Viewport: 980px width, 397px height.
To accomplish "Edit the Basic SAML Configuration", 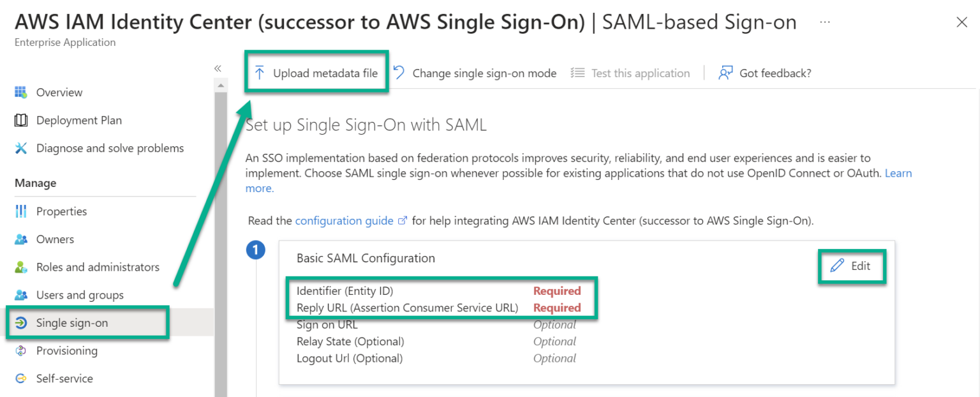I will coord(852,266).
